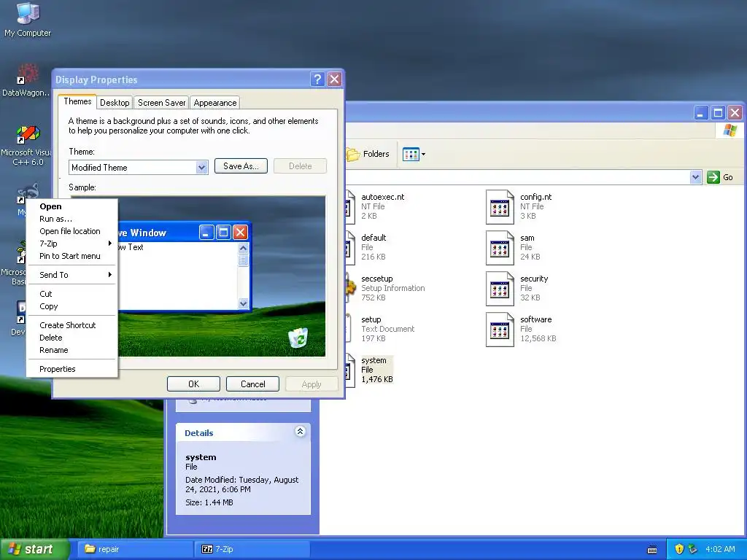Switch to the Desktop tab

[x=115, y=102]
